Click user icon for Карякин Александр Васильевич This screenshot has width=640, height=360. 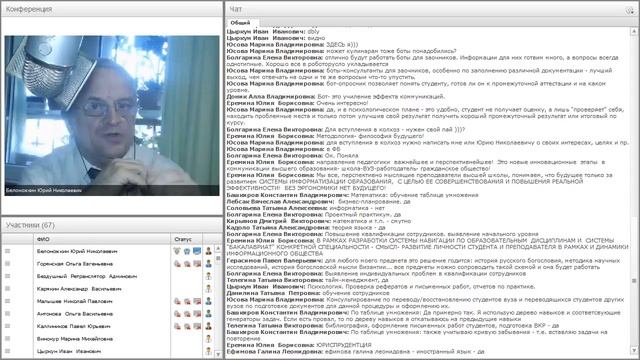tap(209, 289)
